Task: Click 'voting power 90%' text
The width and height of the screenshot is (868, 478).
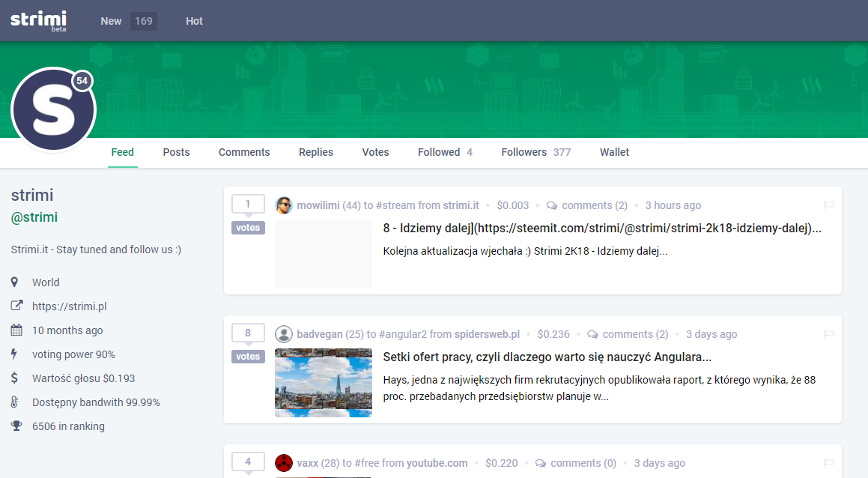Action: (x=73, y=354)
